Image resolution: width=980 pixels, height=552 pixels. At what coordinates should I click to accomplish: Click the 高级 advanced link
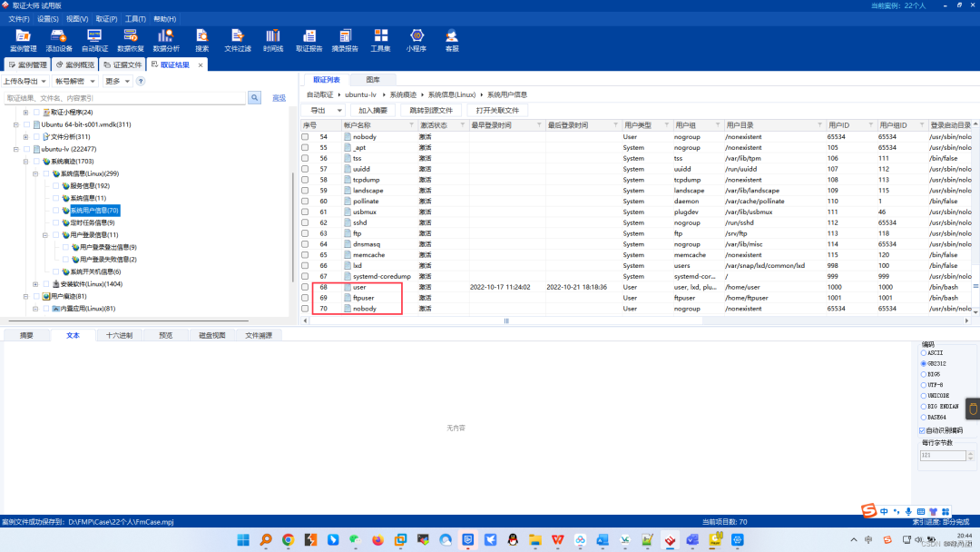279,97
